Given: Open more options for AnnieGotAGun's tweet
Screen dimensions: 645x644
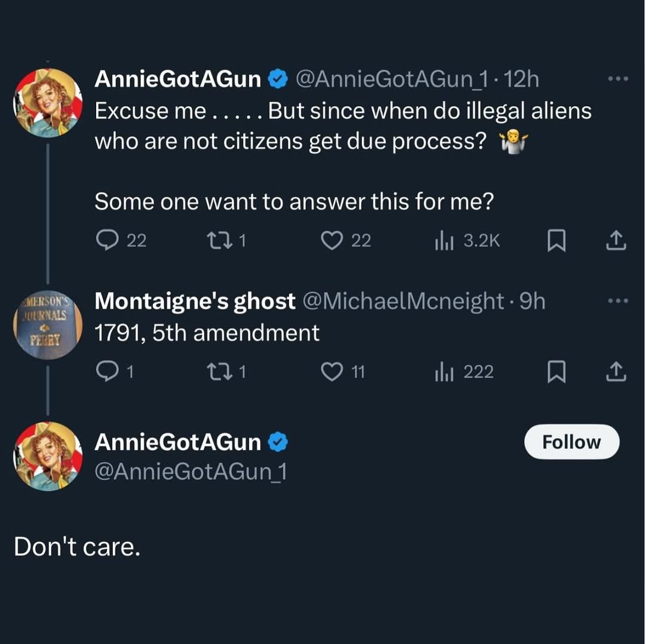Looking at the screenshot, I should click(616, 79).
